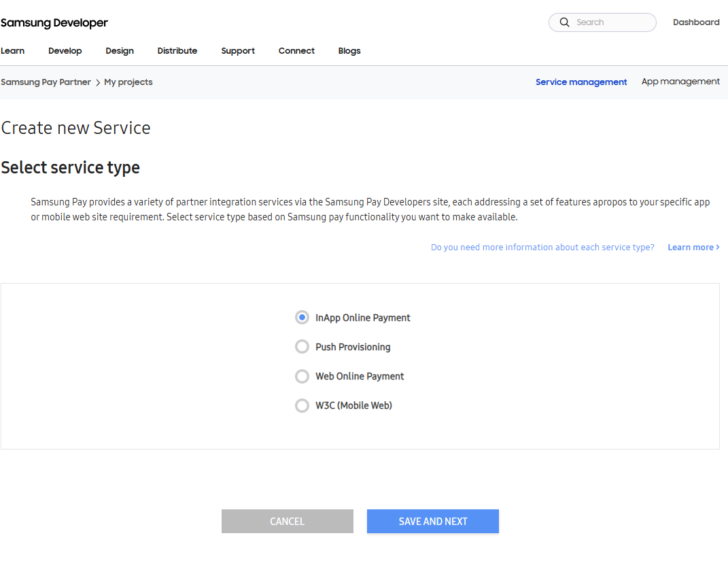Open the Dashboard link
728x576 pixels.
696,22
